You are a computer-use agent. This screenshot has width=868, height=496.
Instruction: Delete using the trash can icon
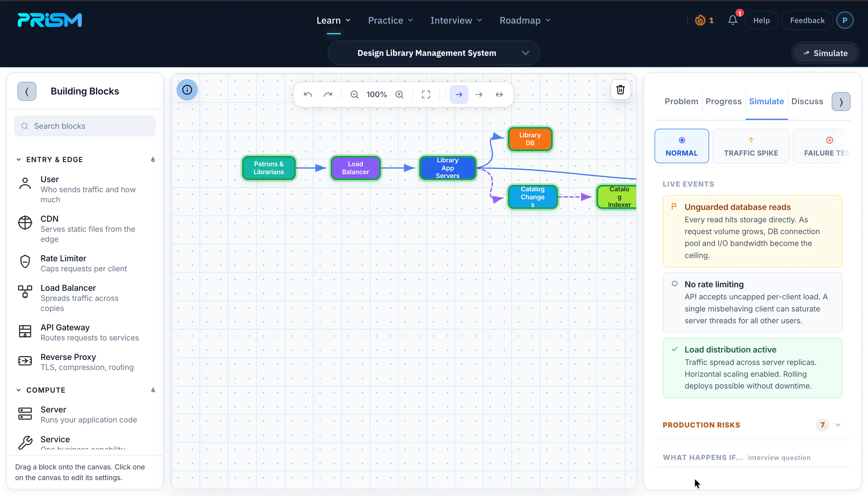620,89
